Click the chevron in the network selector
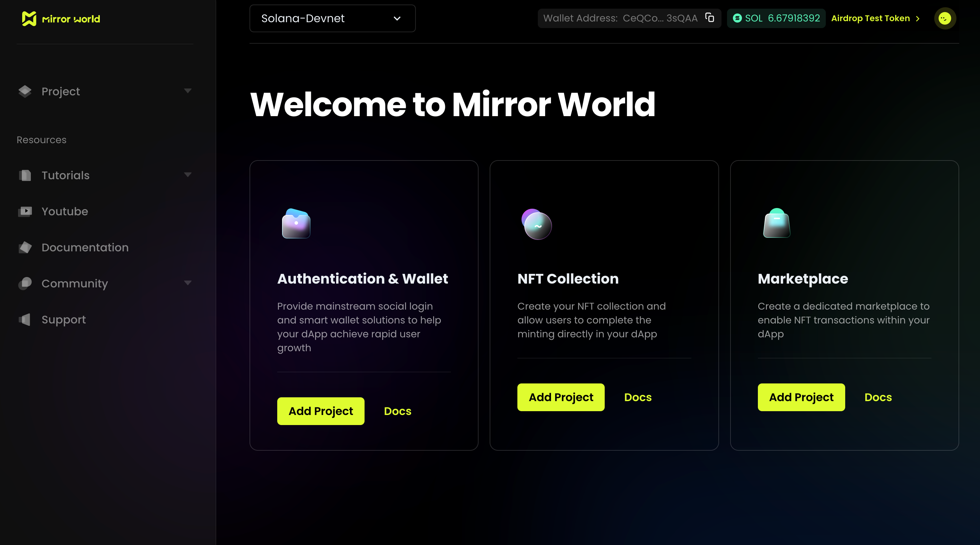Screen dimensions: 980x545 click(x=397, y=19)
